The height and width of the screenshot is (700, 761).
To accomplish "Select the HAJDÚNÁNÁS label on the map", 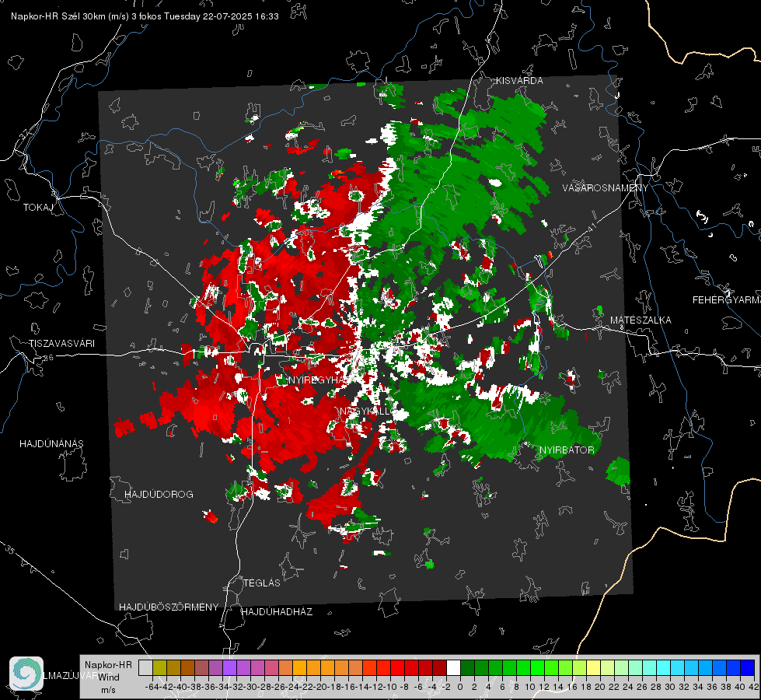I will (51, 443).
